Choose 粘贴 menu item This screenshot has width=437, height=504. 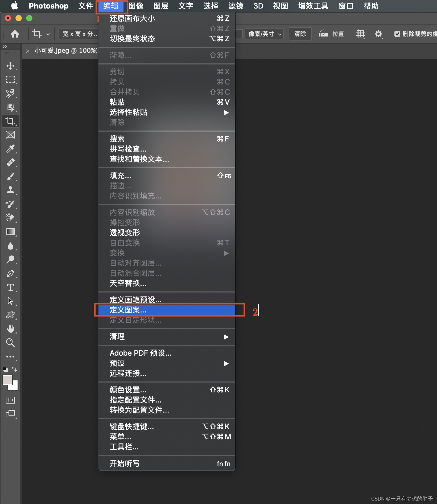click(x=167, y=102)
